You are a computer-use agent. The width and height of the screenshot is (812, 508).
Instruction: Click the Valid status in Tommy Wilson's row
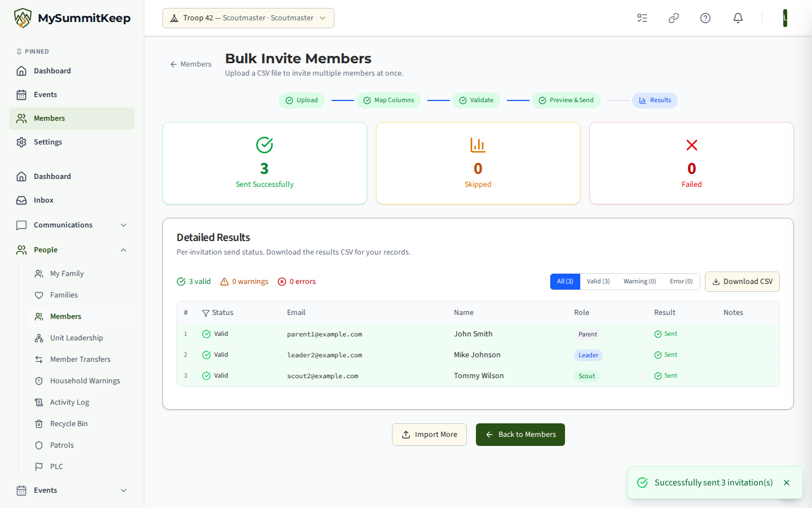(x=215, y=376)
